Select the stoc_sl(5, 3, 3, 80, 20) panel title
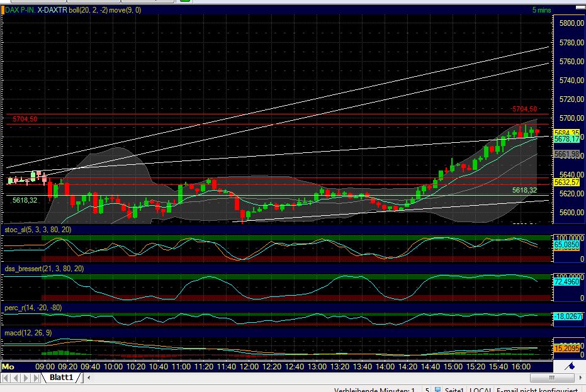 37,230
